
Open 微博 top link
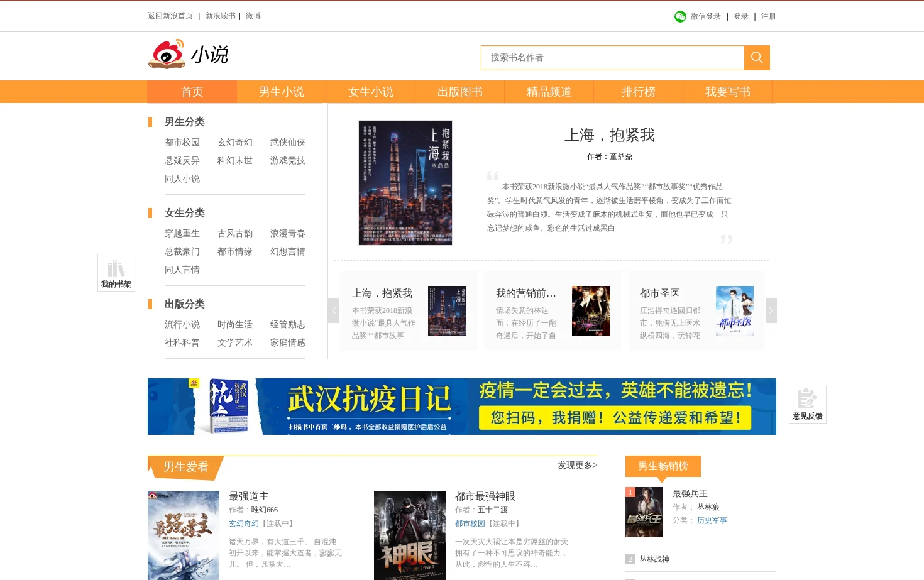point(253,16)
